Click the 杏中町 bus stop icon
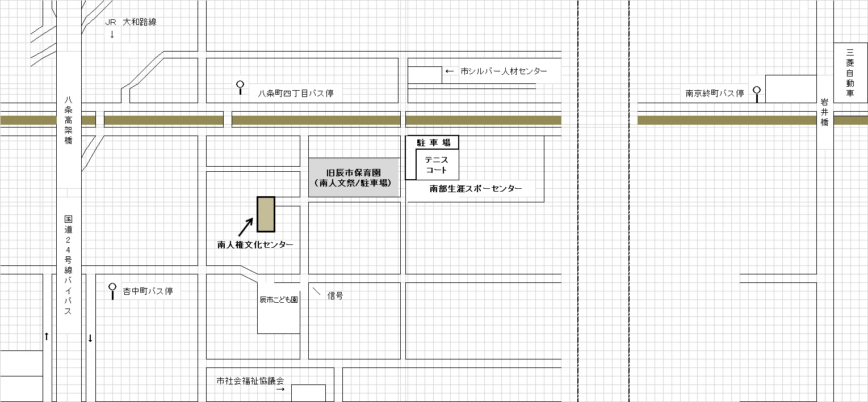868x402 pixels. click(112, 291)
